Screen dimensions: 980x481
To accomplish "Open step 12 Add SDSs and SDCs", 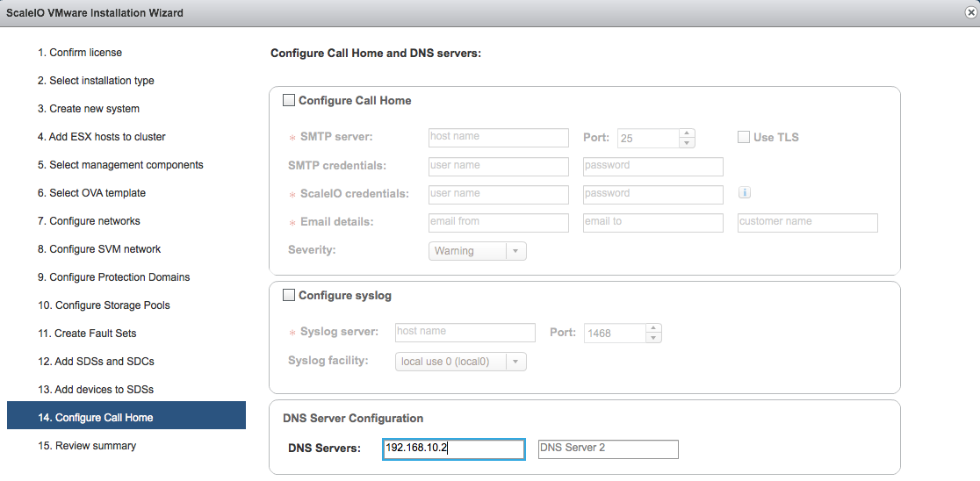I will 96,362.
